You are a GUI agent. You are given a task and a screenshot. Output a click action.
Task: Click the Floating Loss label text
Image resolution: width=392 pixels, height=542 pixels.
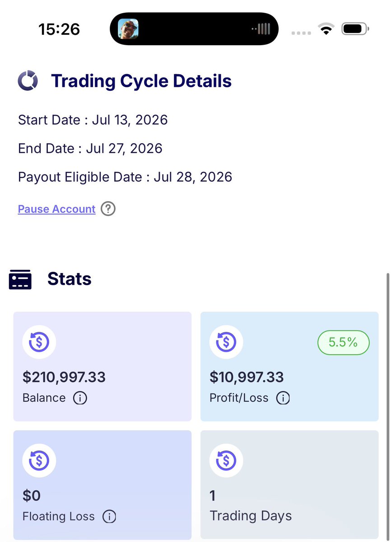coord(58,516)
